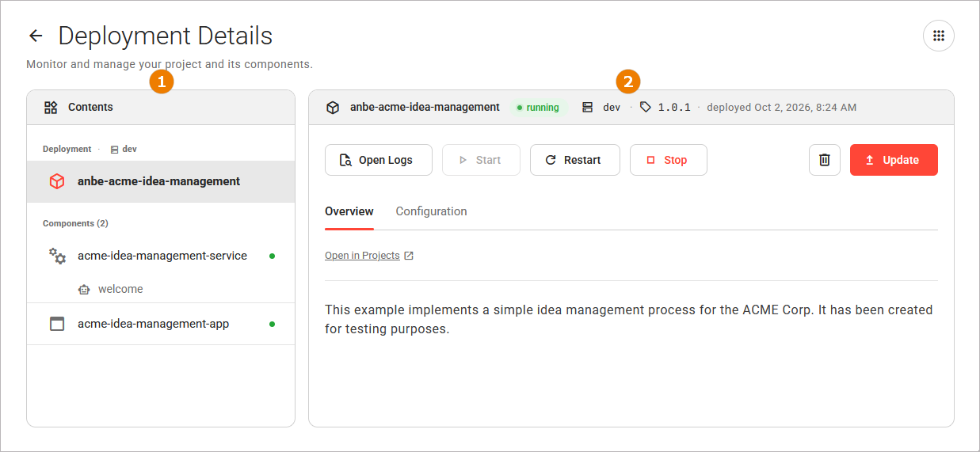Click the version tag icon beside 1.0.1
The height and width of the screenshot is (452, 980).
645,107
